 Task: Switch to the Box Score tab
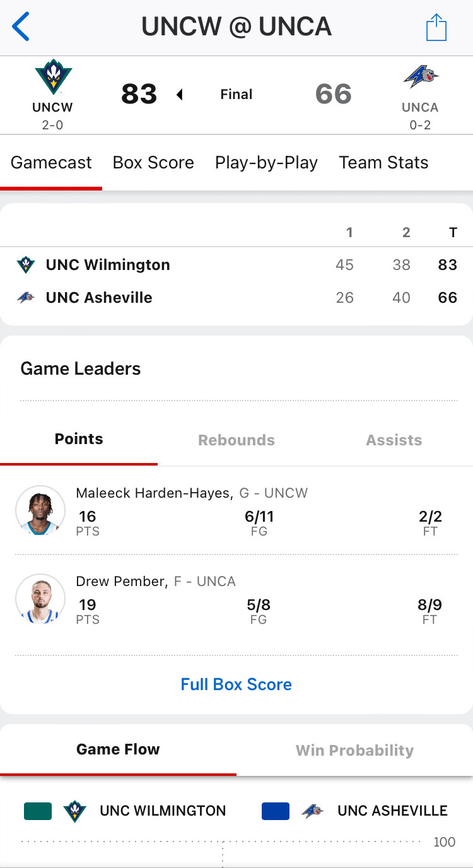point(153,163)
